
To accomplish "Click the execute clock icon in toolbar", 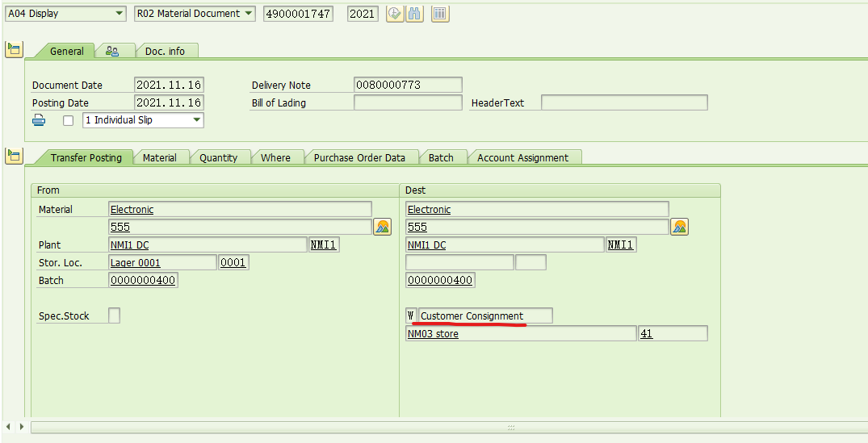I will (395, 13).
